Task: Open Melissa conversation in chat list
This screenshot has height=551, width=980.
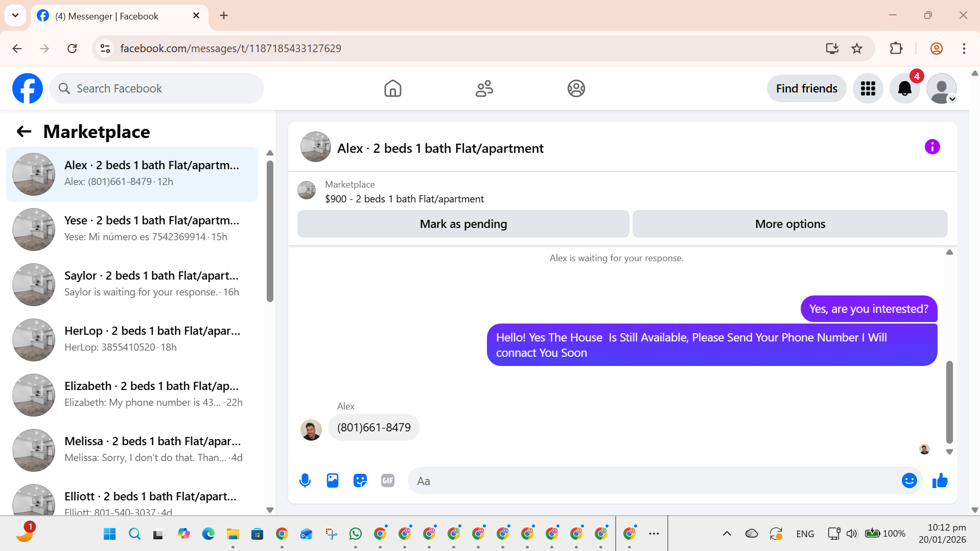Action: (x=132, y=450)
